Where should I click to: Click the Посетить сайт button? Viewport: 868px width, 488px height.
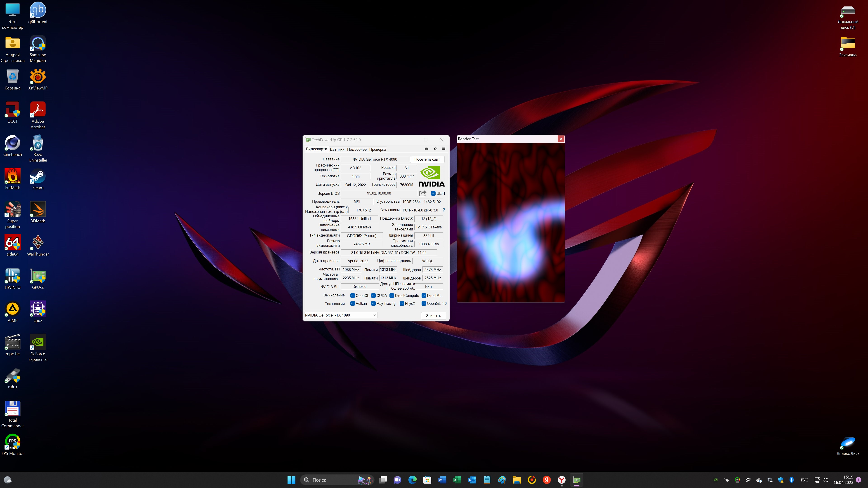tap(427, 159)
